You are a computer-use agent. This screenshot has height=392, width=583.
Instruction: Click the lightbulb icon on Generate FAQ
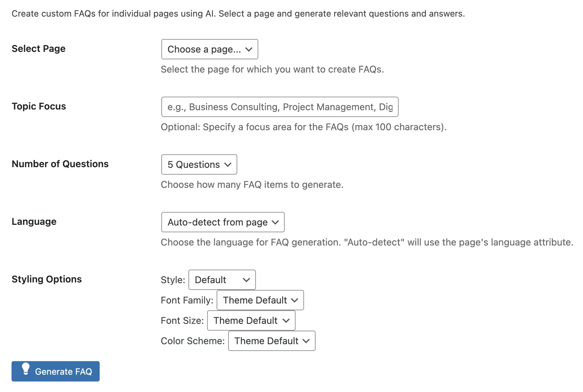tap(26, 369)
